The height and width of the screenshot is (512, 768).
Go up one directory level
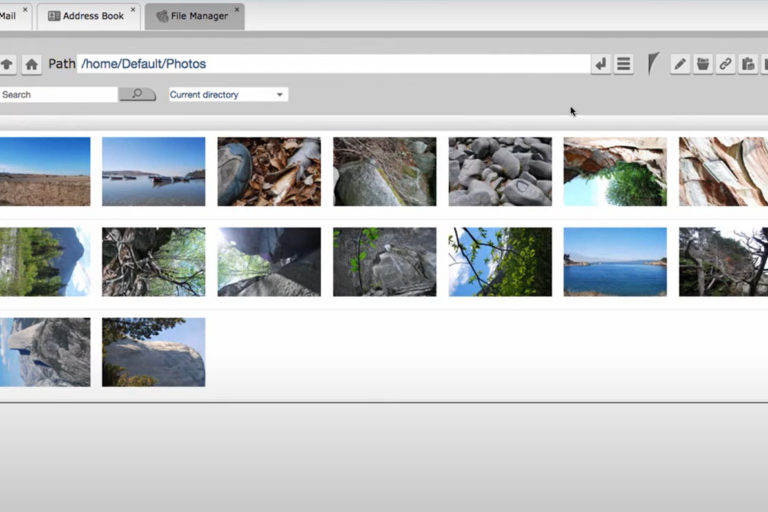point(7,64)
